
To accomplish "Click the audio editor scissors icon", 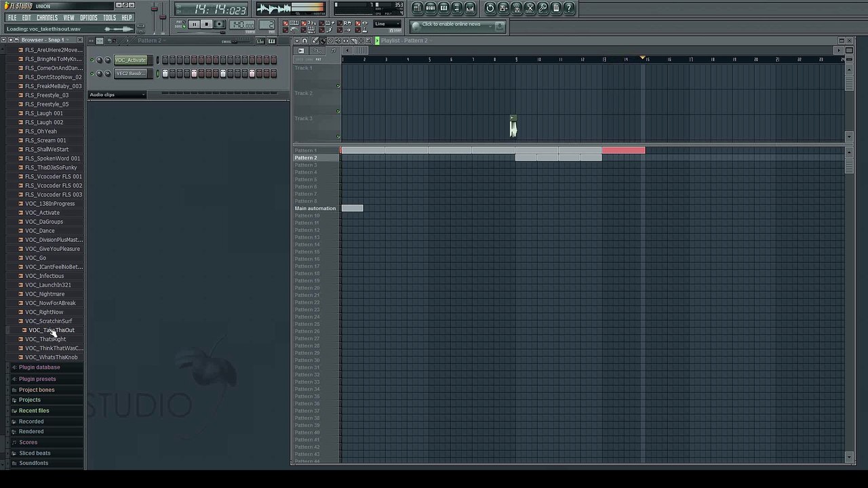I will point(530,8).
